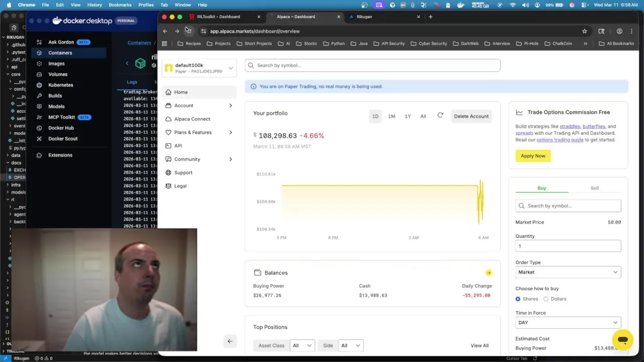Show more bookmark folders chevron
The width and height of the screenshot is (644, 362).
coord(585,44)
